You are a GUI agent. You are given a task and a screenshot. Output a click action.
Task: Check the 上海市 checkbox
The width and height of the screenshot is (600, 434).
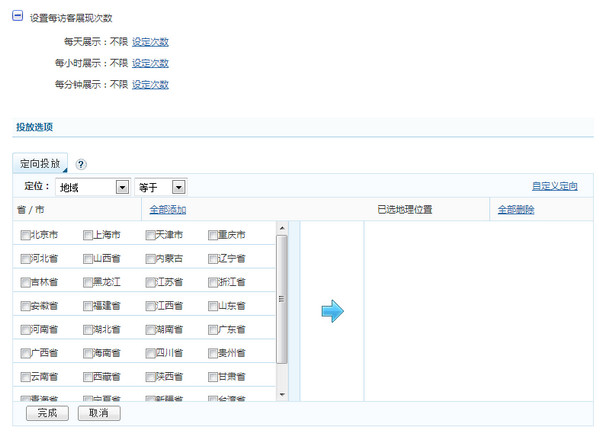88,235
